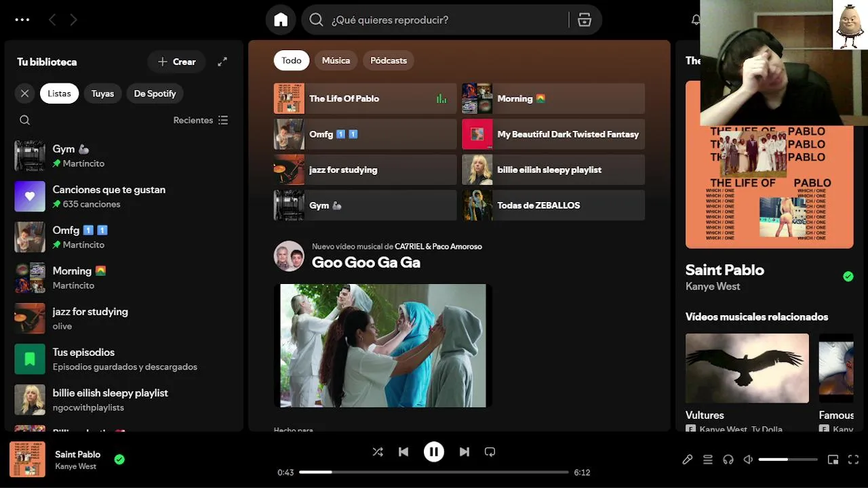Skip to previous track
The image size is (868, 488).
(x=403, y=451)
